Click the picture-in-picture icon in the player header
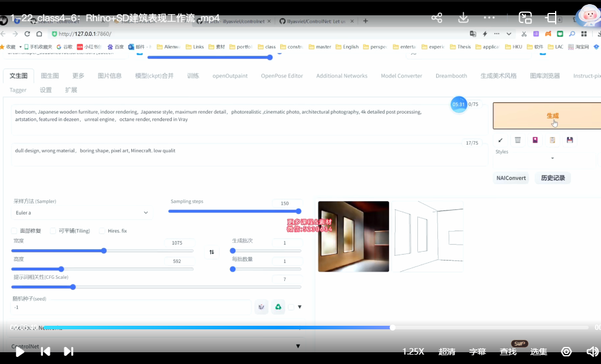The height and width of the screenshot is (364, 601). pos(525,18)
